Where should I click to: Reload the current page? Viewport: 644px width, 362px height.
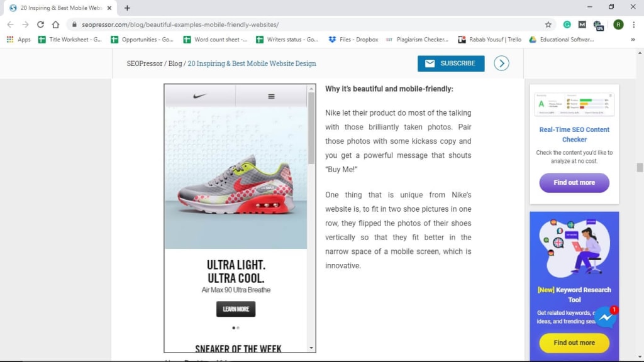point(40,25)
